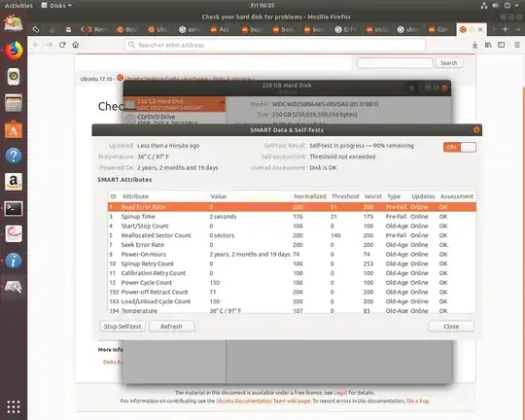Open Firefox from the dock
The width and height of the screenshot is (525, 420).
pos(14,51)
